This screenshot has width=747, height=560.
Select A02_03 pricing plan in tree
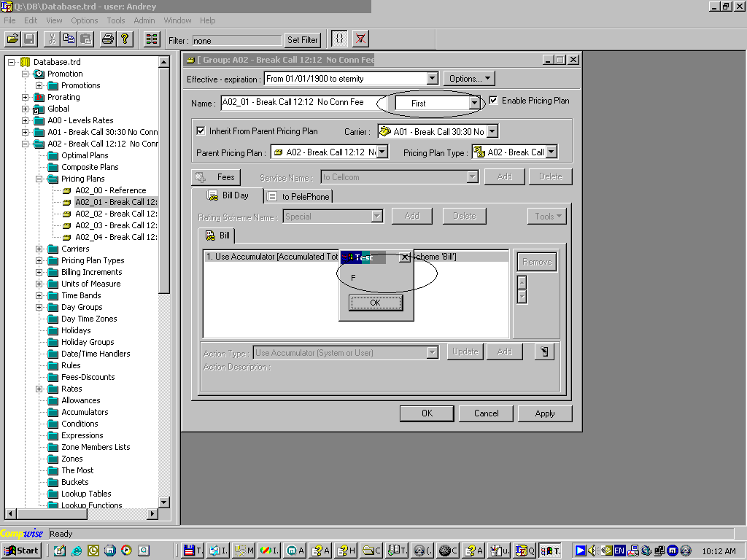click(x=115, y=225)
